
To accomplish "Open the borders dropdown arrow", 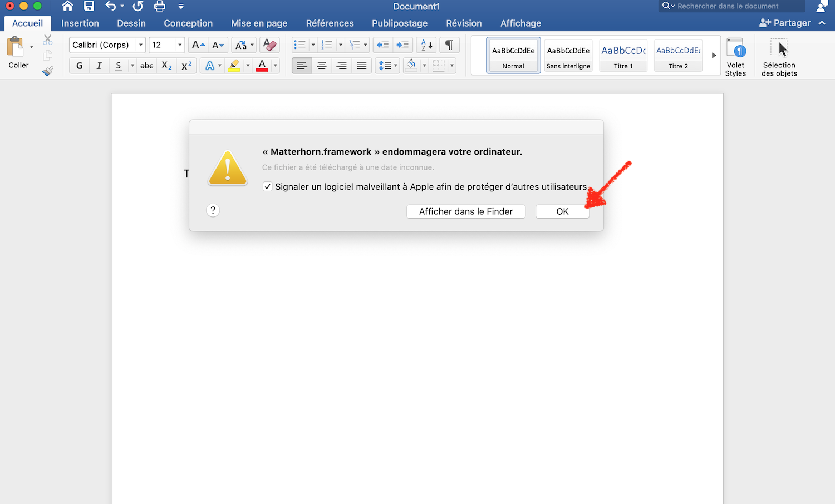I will [452, 66].
